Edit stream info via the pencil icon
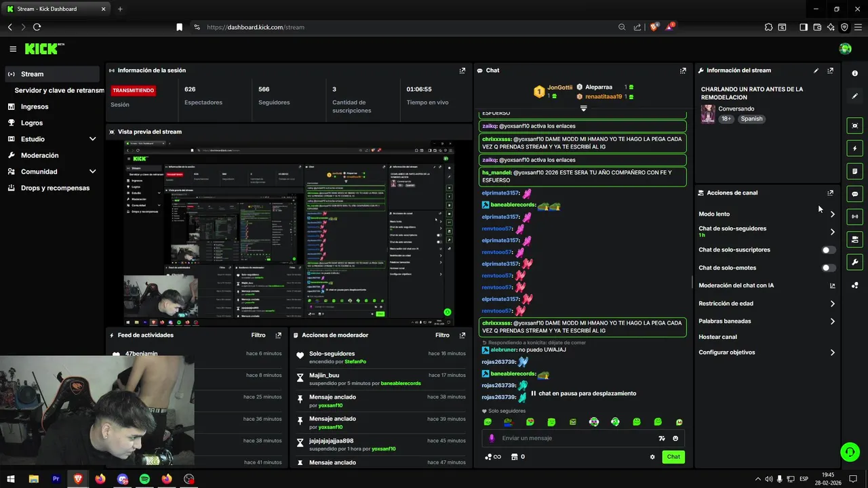 [x=816, y=70]
